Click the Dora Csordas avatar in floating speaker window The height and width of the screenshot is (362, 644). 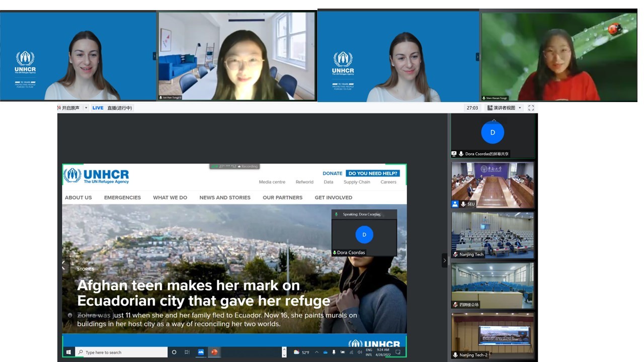pyautogui.click(x=364, y=235)
